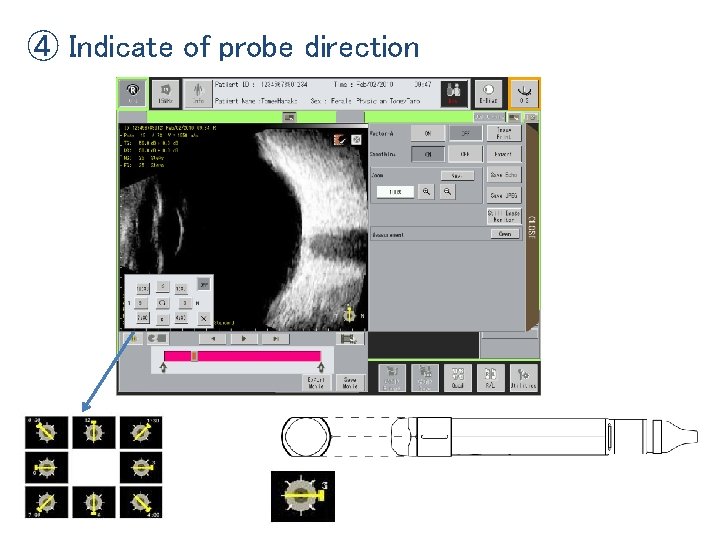
Task: Select 3 o'clock probe direction in popup
Action: 185,303
